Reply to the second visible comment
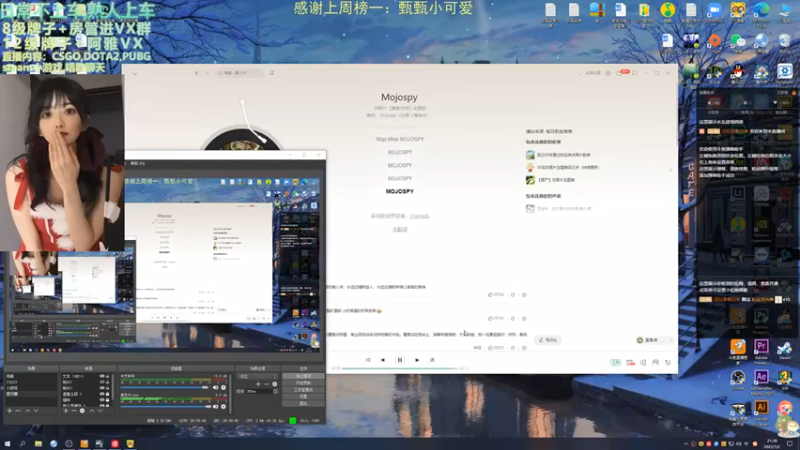 click(524, 318)
